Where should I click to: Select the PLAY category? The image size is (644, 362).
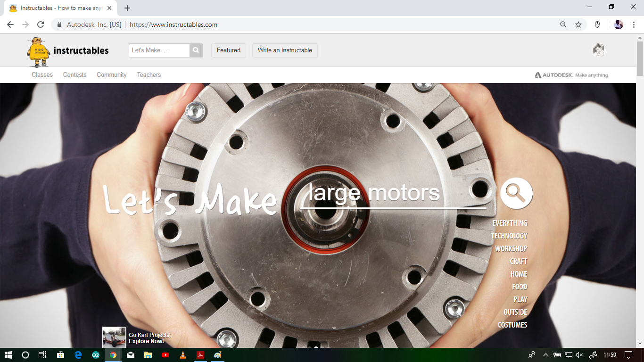coord(520,299)
